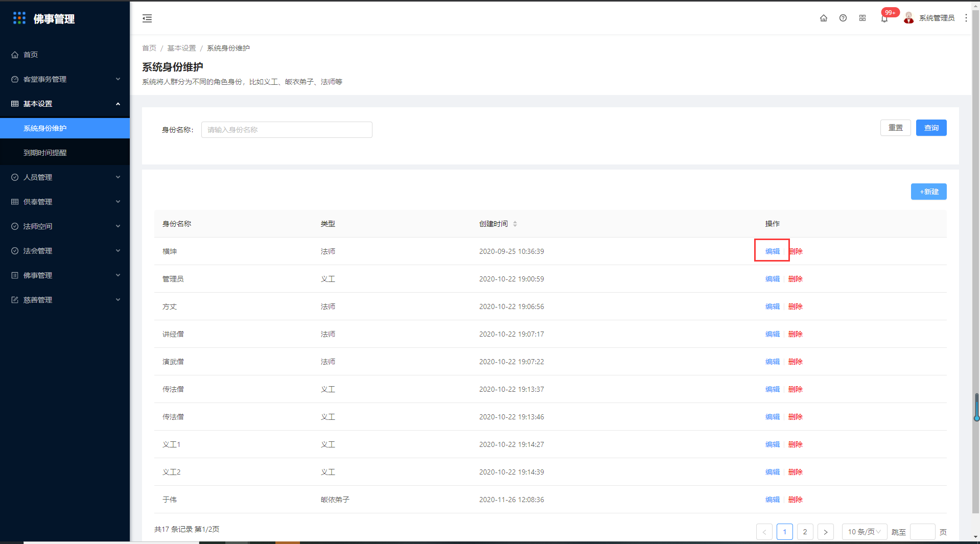
Task: Delete 传法僧 row created 19:13:46
Action: (796, 417)
